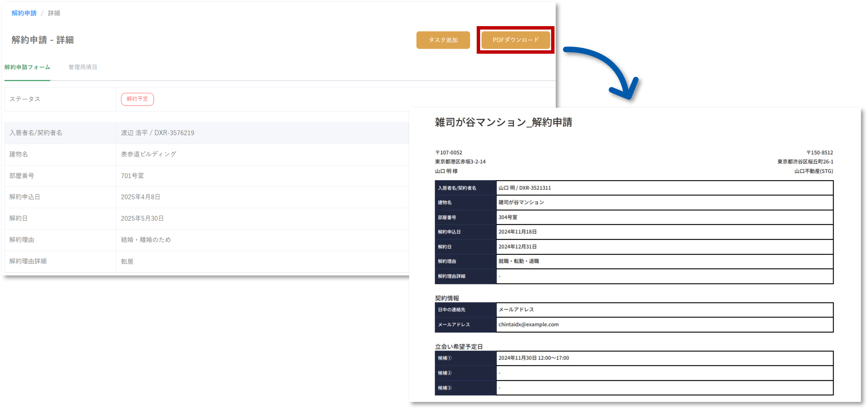Switch to the 管理用項目 tab

click(x=82, y=67)
